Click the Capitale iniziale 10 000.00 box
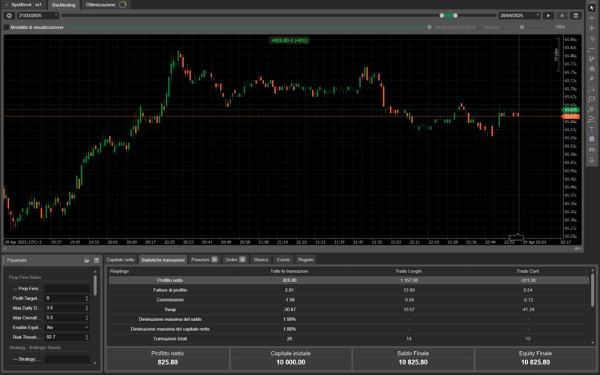600x375 pixels. pyautogui.click(x=290, y=359)
